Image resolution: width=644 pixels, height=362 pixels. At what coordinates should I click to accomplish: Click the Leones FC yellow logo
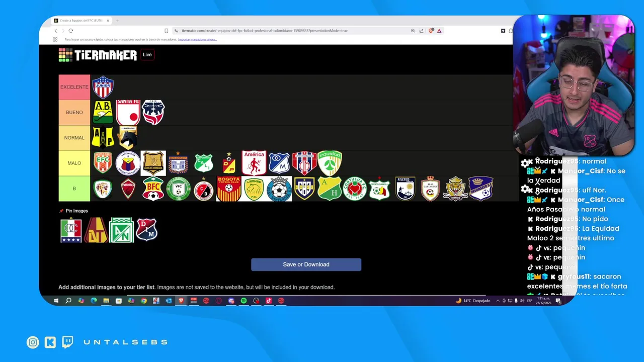tap(254, 189)
